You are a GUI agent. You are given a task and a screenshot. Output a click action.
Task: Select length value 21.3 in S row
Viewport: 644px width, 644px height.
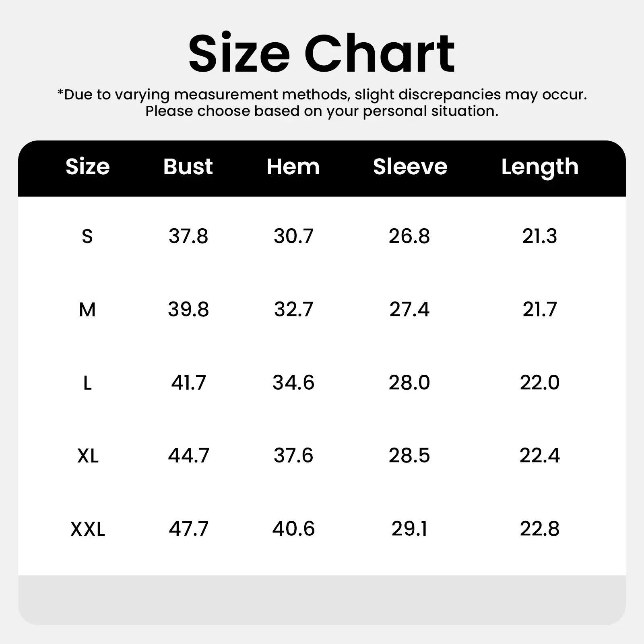[539, 236]
